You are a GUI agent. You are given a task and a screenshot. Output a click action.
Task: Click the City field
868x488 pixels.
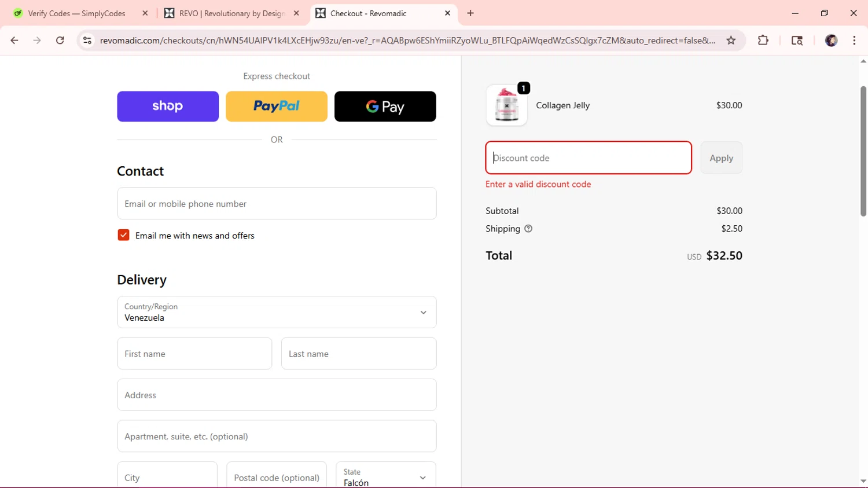[x=167, y=476]
